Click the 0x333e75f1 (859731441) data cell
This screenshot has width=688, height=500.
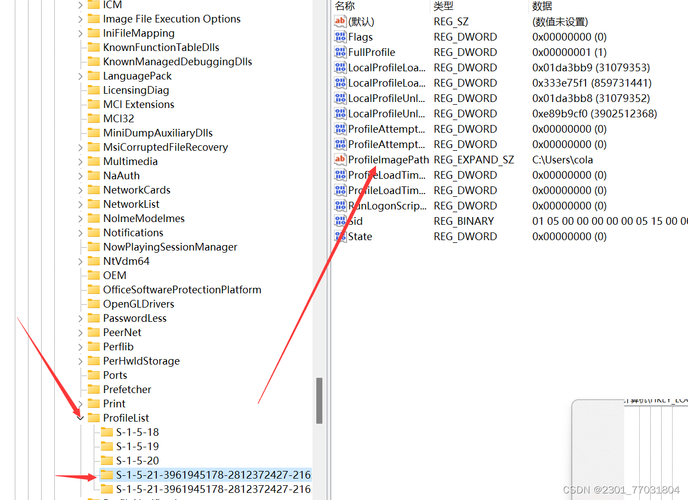click(x=592, y=83)
